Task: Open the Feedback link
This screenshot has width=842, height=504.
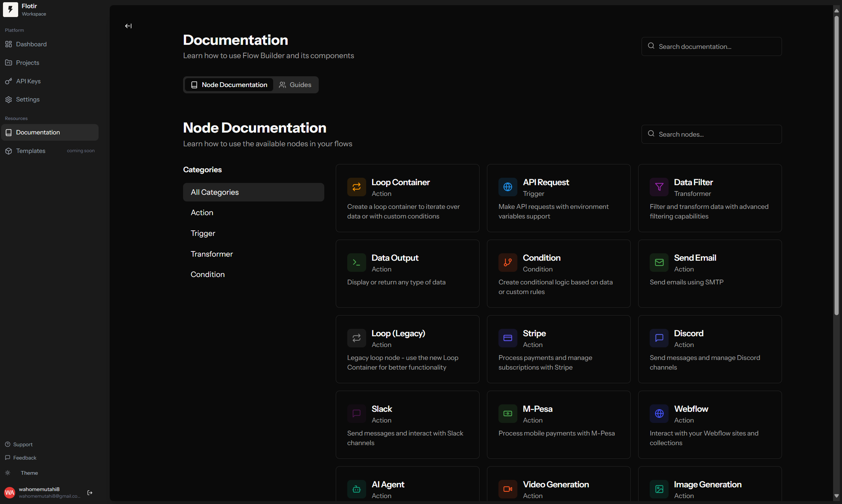Action: click(24, 458)
